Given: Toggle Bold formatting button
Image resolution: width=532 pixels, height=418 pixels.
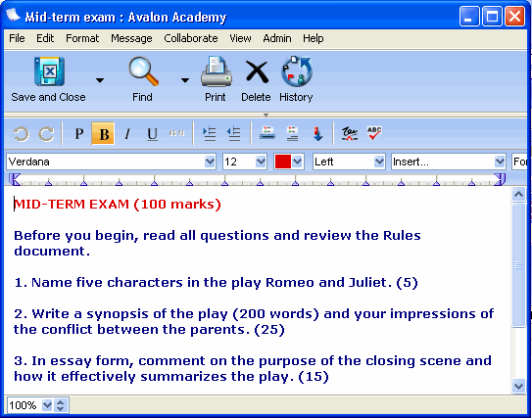Looking at the screenshot, I should (103, 134).
